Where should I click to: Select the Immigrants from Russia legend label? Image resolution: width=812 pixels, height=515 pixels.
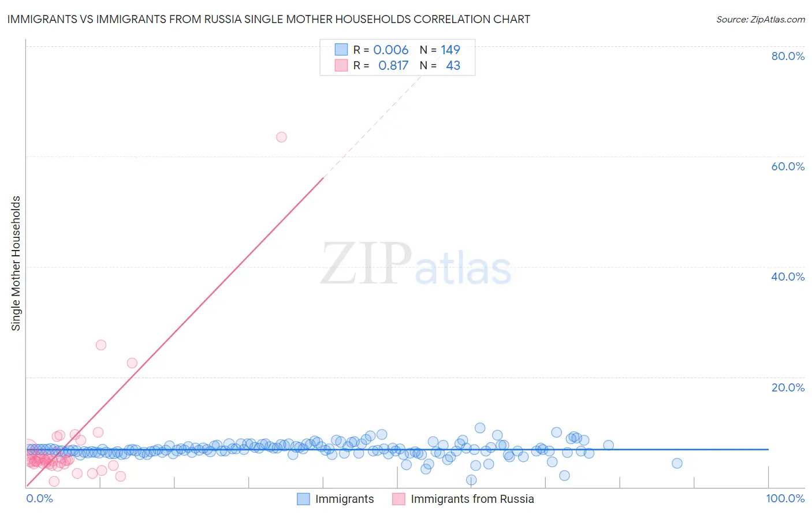(x=472, y=499)
